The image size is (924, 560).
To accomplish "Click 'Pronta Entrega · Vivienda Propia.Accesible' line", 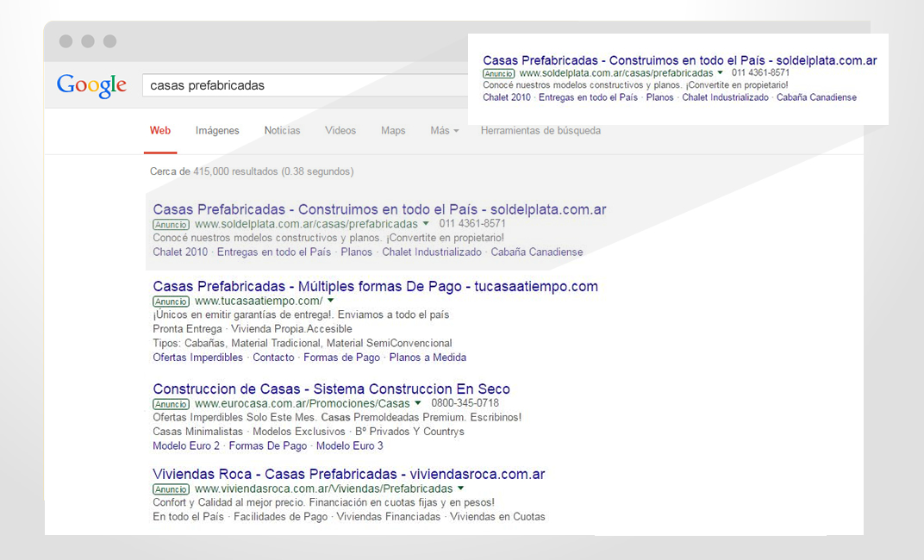I will [x=253, y=329].
